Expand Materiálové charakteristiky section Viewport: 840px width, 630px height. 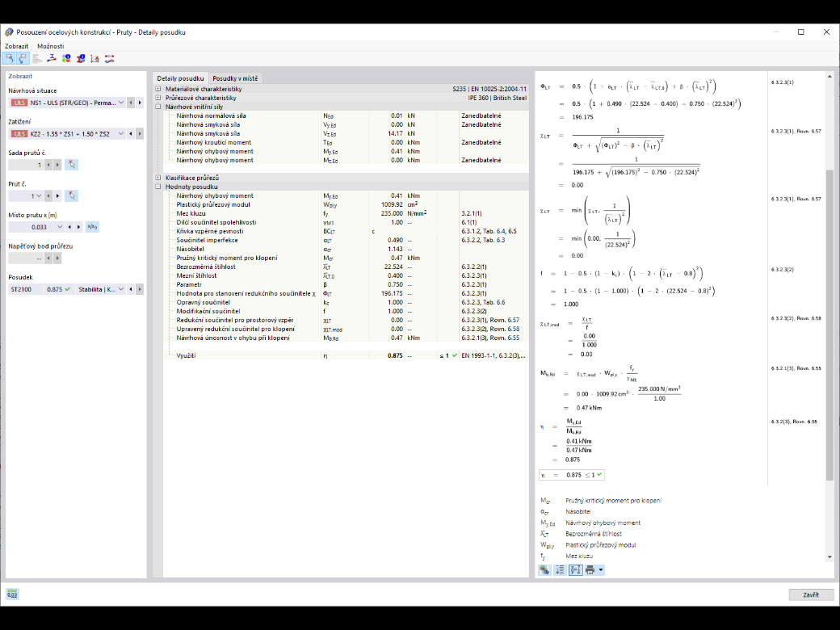(158, 89)
